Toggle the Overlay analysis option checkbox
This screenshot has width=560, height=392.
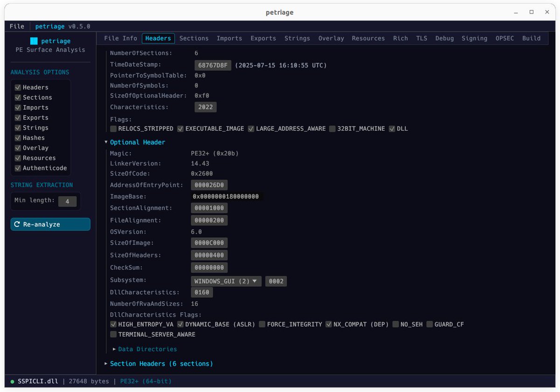[x=18, y=148]
